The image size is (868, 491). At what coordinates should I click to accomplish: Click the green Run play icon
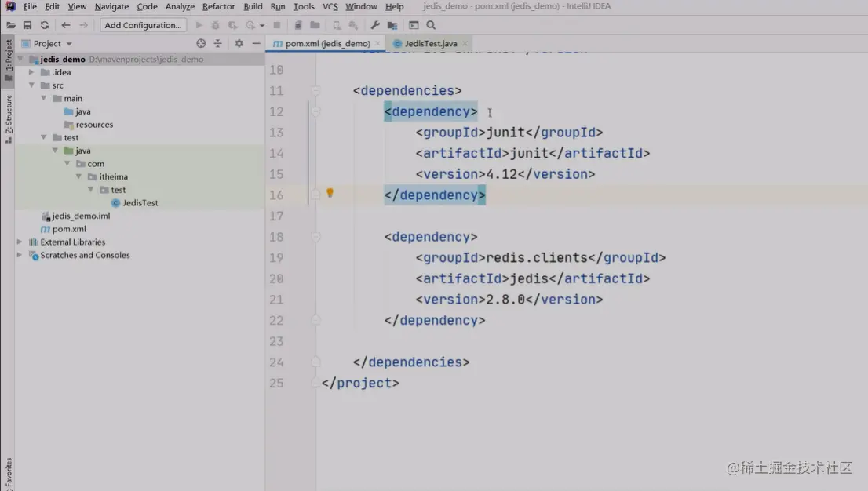tap(199, 25)
